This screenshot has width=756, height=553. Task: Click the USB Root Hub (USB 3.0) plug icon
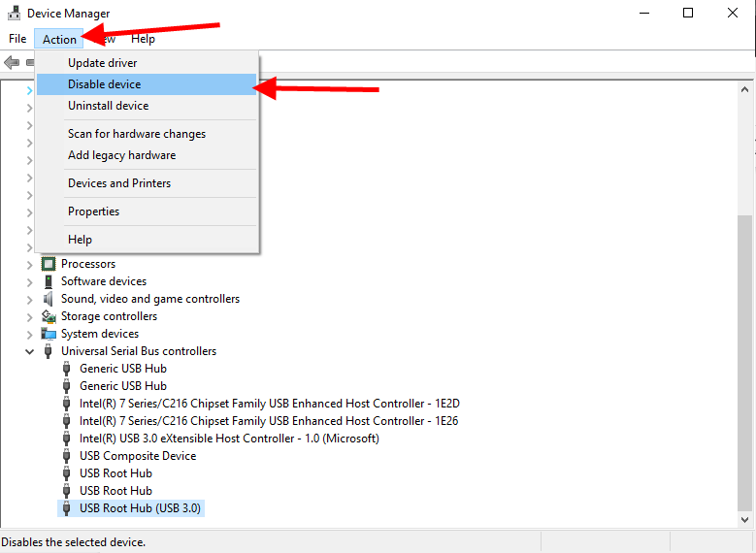click(x=67, y=508)
